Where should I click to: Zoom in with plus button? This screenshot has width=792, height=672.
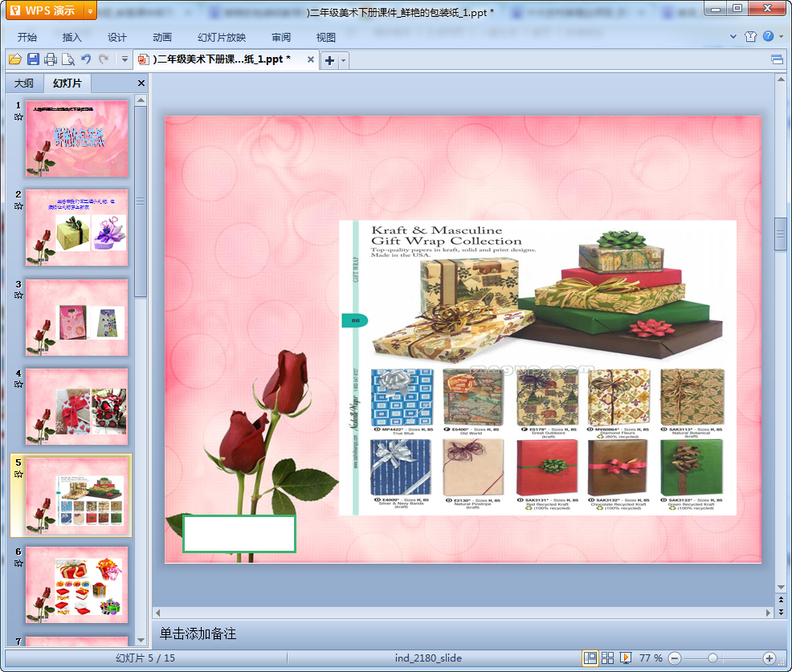[x=770, y=658]
